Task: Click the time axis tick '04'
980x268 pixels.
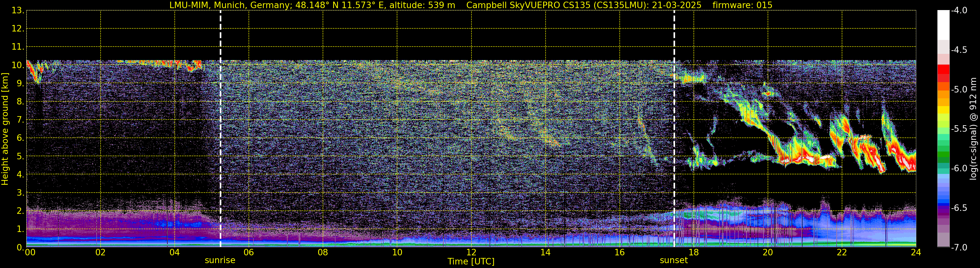Action: click(x=175, y=252)
